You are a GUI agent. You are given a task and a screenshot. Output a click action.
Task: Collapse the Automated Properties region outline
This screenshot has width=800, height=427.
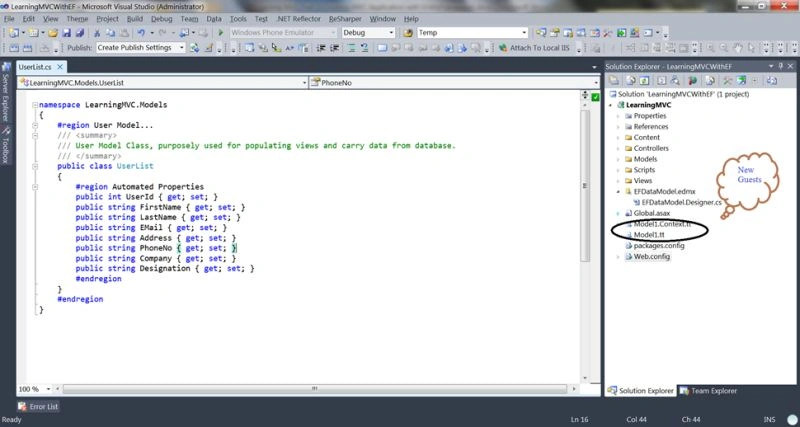point(35,187)
